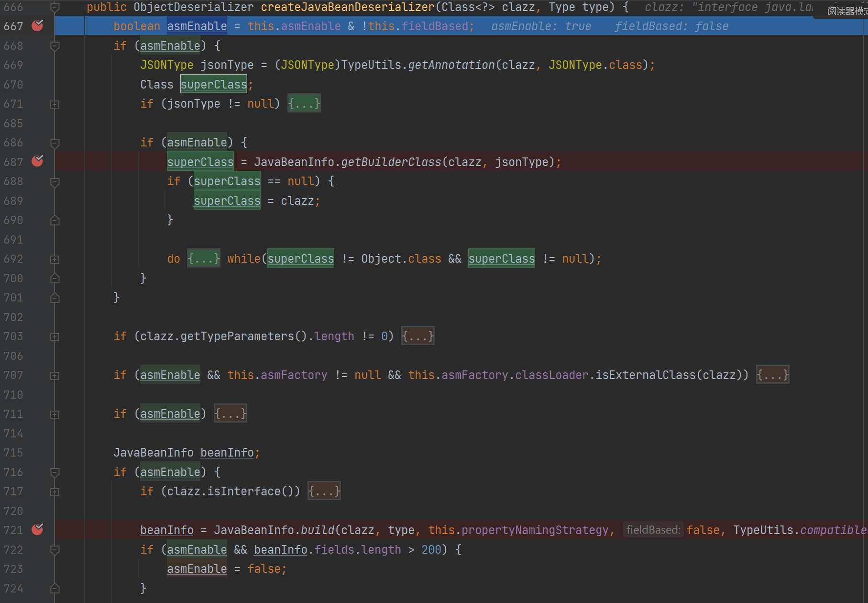Collapse the if block at line 722
This screenshot has height=603, width=868.
click(x=55, y=550)
